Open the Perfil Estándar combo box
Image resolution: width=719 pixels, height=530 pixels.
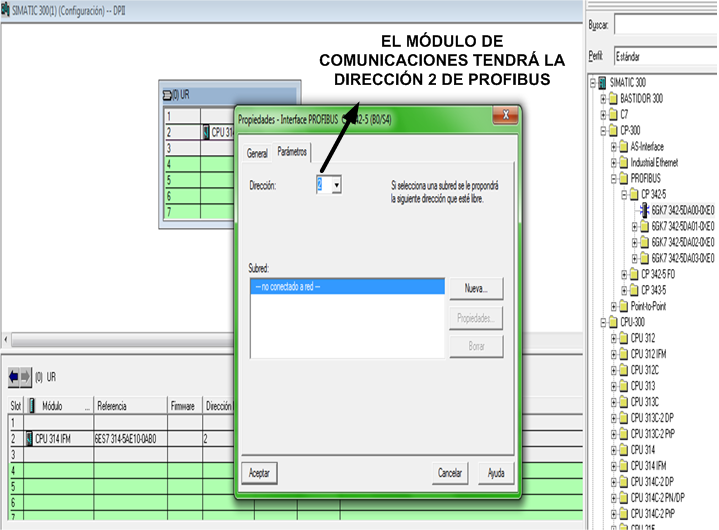click(666, 57)
